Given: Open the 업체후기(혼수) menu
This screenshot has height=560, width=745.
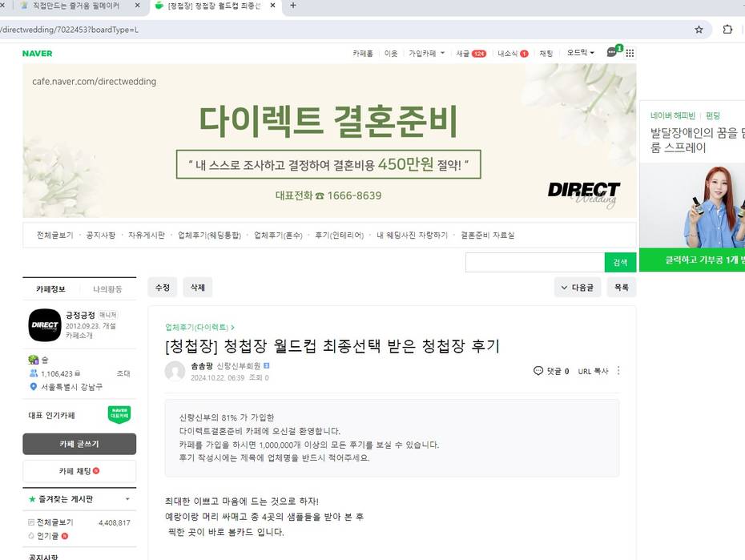Looking at the screenshot, I should pos(279,235).
